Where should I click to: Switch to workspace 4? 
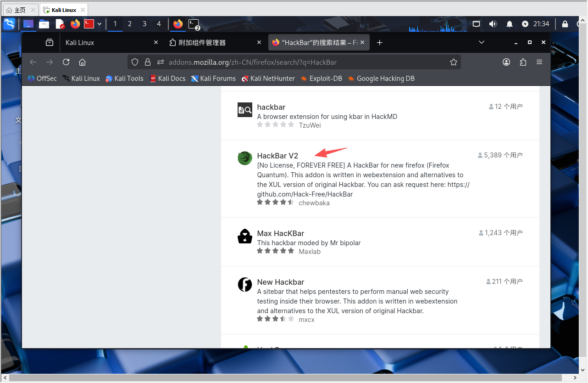[159, 24]
